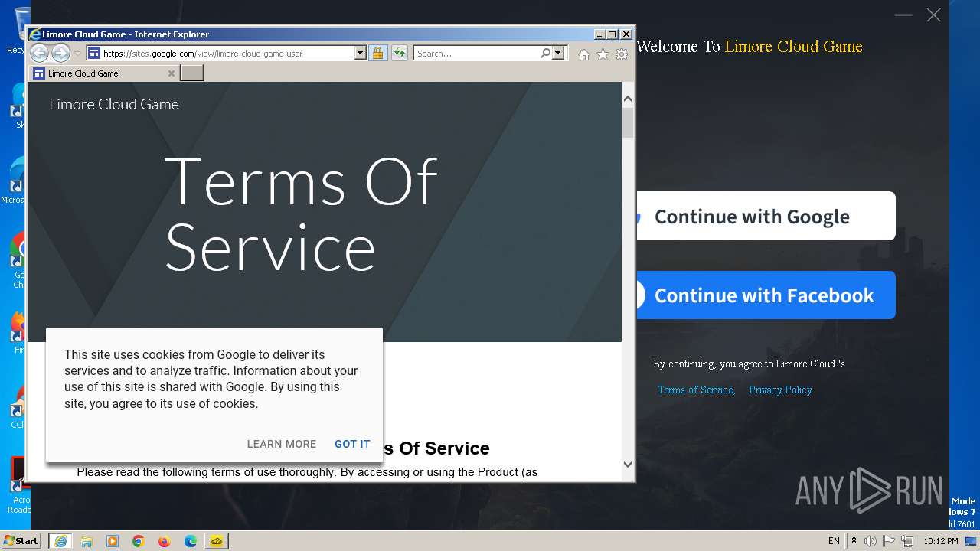Show hidden tray icons arrow

(854, 540)
